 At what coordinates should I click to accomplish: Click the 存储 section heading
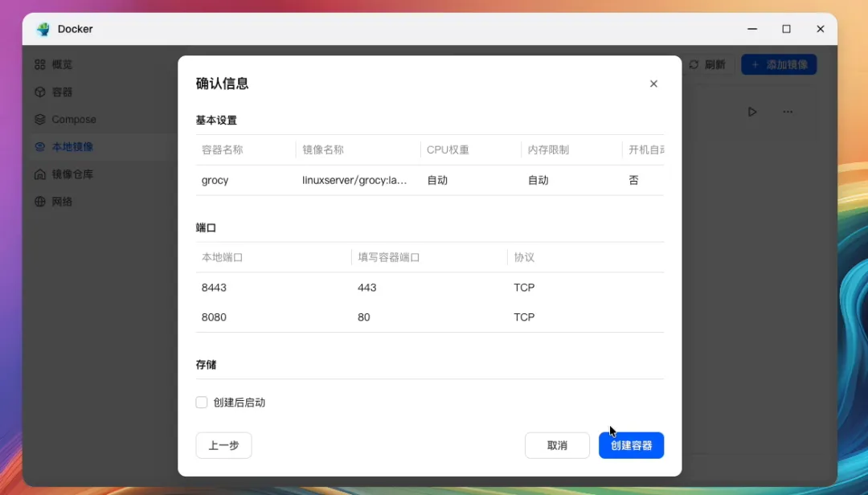click(206, 364)
